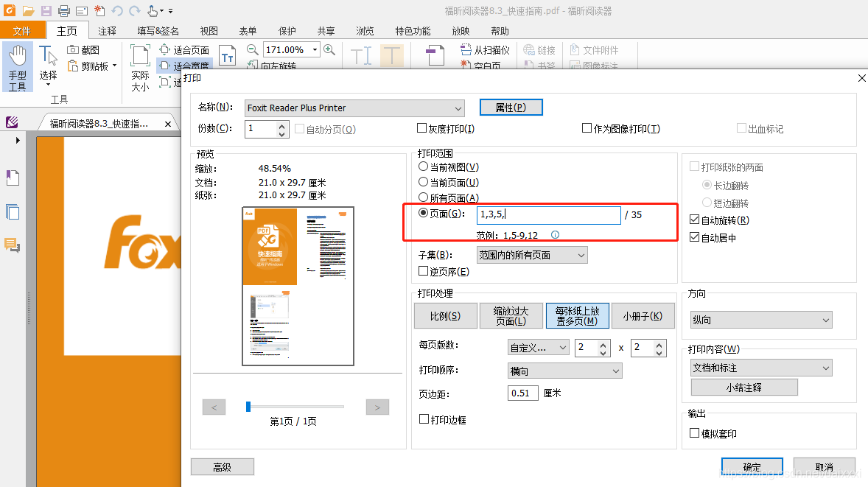The height and width of the screenshot is (487, 868).
Task: Click the Cancel (取消) button
Action: click(x=825, y=467)
